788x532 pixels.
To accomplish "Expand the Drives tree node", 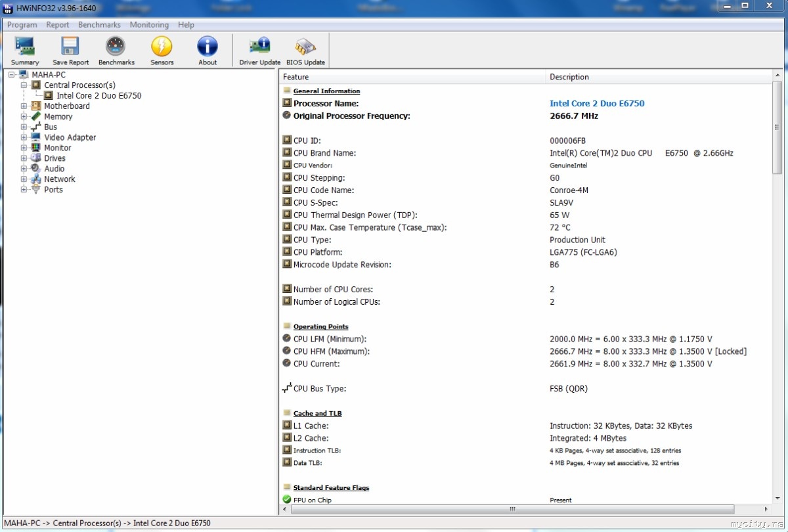I will (x=24, y=158).
